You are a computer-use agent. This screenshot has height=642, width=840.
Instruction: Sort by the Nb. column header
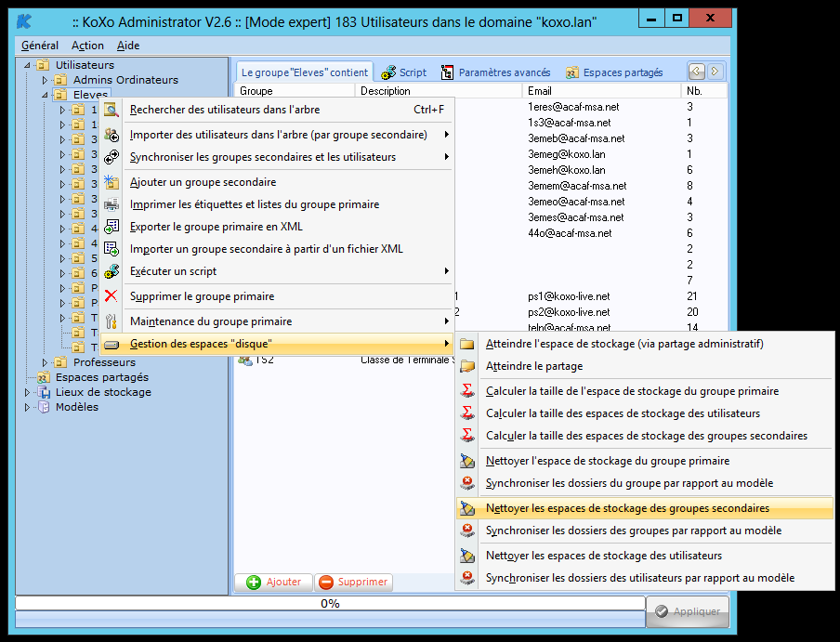pyautogui.click(x=704, y=91)
